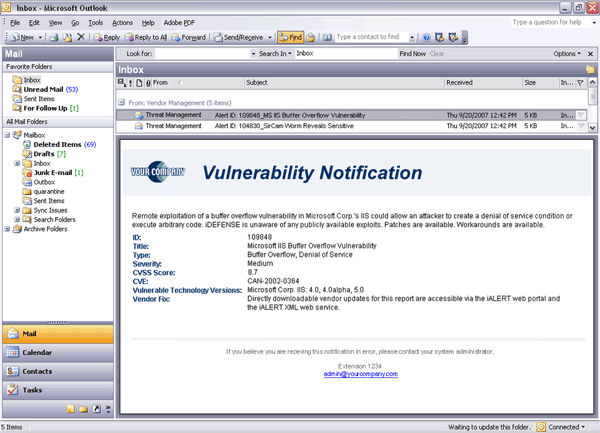Open the Tools menu

point(96,23)
